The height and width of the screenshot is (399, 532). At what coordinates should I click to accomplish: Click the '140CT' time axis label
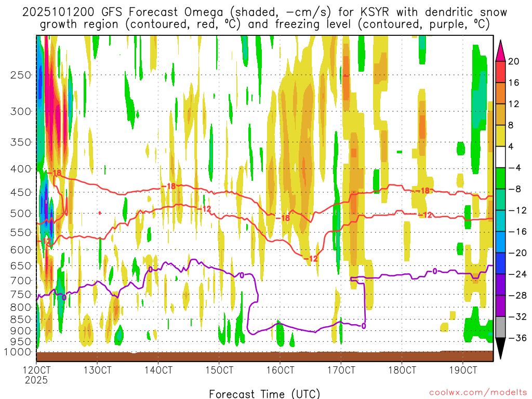point(158,370)
